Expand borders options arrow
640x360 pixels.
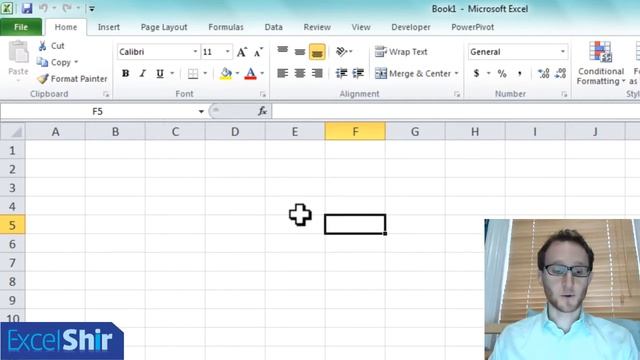tap(205, 73)
